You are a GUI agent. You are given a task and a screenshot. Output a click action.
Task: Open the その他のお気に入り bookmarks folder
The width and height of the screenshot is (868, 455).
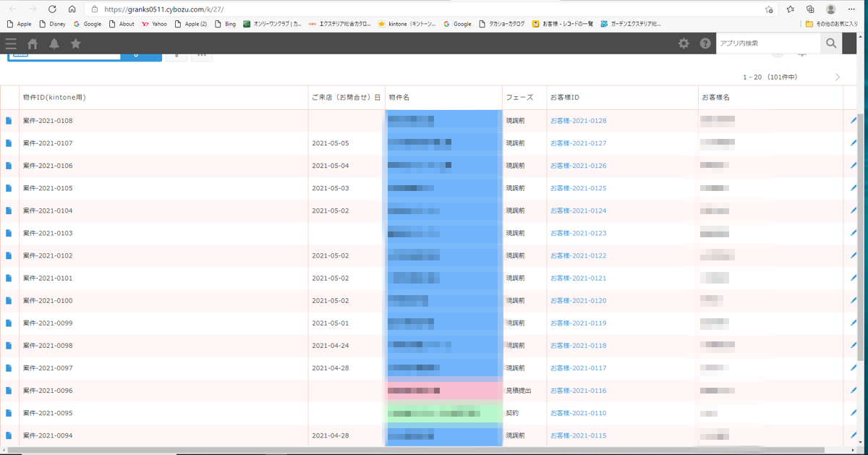coord(832,24)
